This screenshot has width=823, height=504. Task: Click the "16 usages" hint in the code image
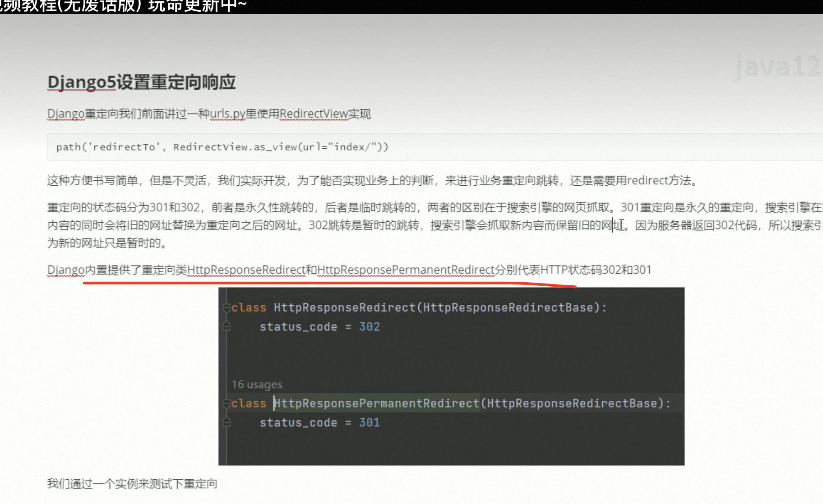(x=257, y=385)
